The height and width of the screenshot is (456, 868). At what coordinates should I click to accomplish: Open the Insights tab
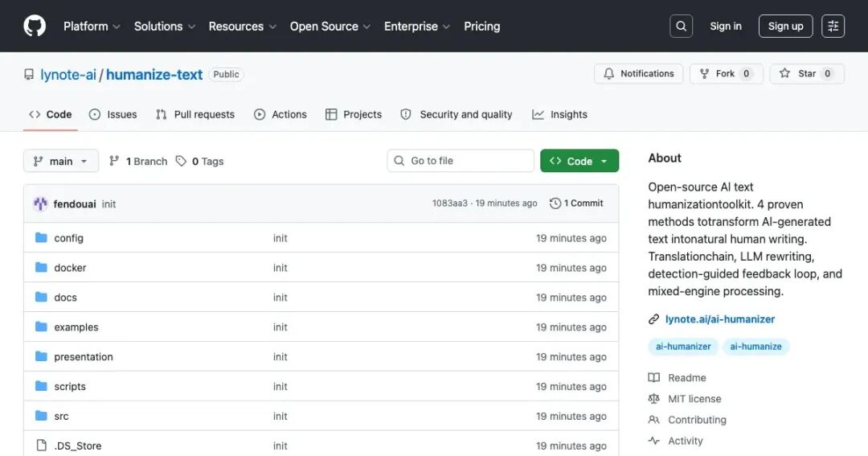click(x=559, y=115)
